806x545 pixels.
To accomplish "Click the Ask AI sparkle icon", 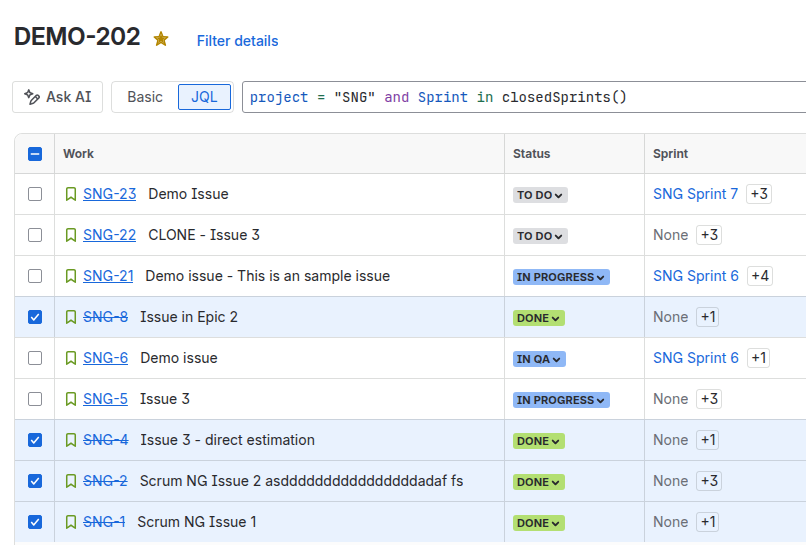I will pos(32,97).
